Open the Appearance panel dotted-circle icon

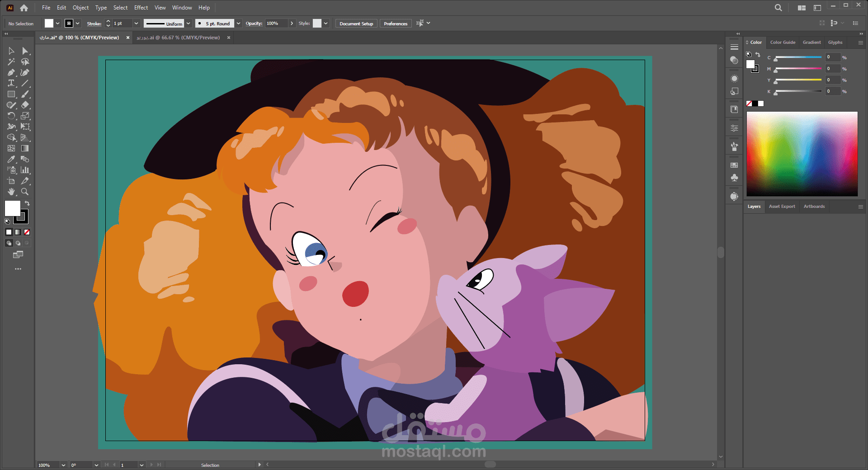click(734, 79)
